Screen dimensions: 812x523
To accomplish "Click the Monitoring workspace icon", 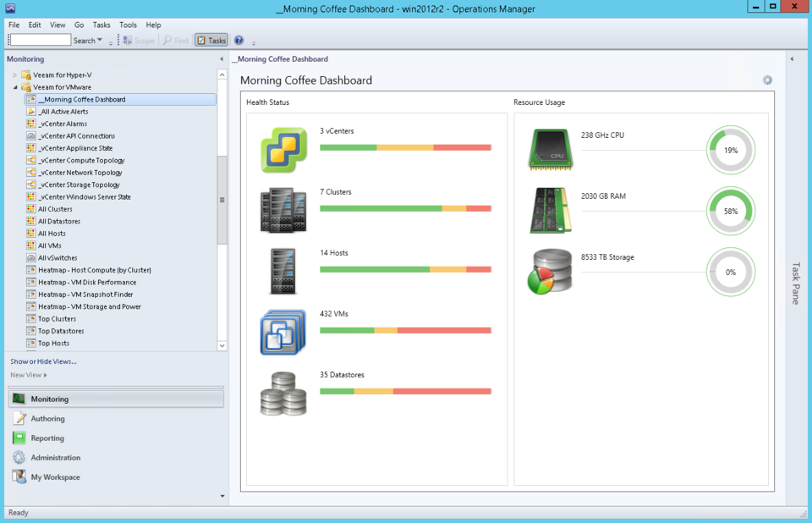I will (x=19, y=399).
